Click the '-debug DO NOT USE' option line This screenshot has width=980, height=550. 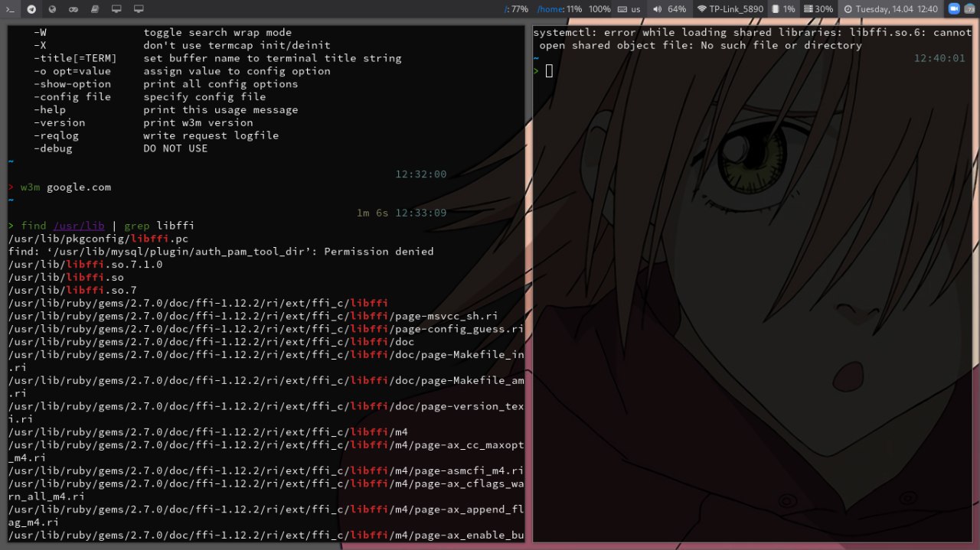(x=121, y=148)
